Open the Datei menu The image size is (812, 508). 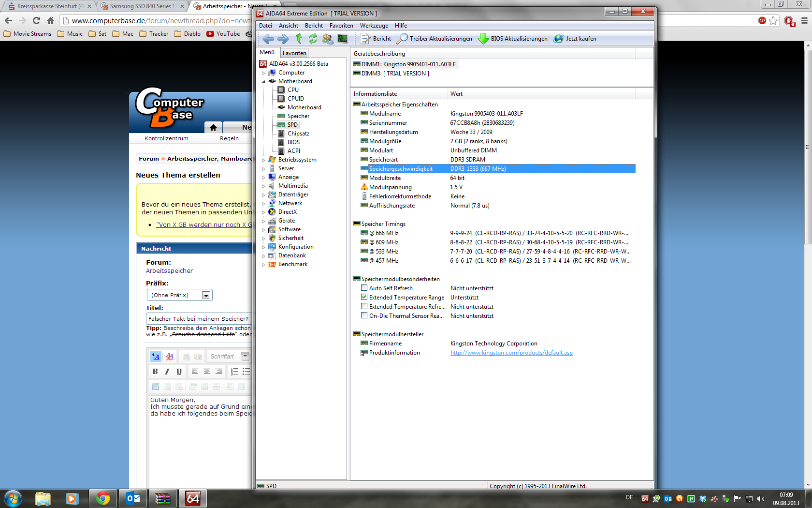coord(265,26)
